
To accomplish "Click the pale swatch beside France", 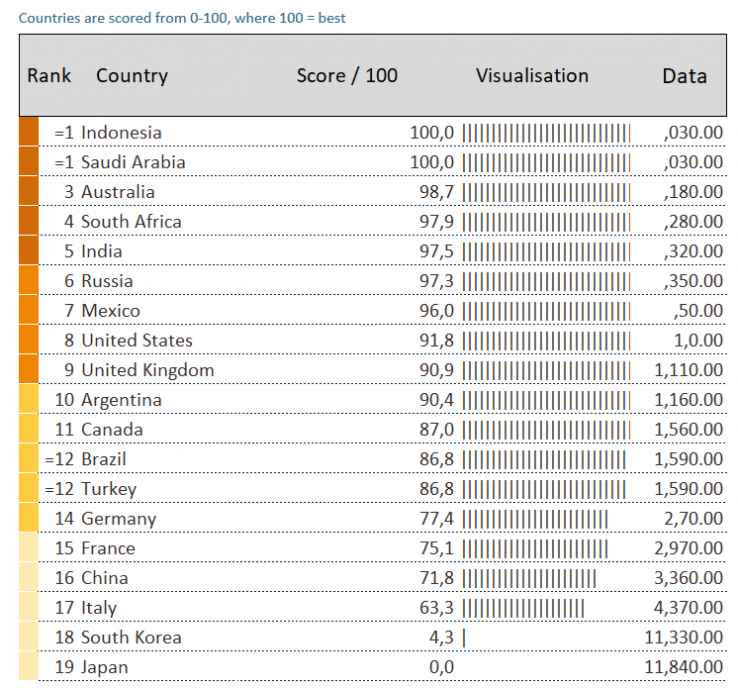I will click(x=29, y=548).
